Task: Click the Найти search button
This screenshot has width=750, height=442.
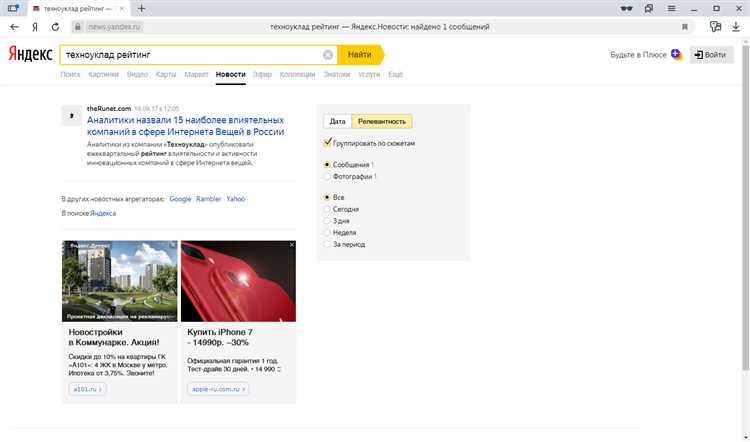Action: (x=361, y=55)
